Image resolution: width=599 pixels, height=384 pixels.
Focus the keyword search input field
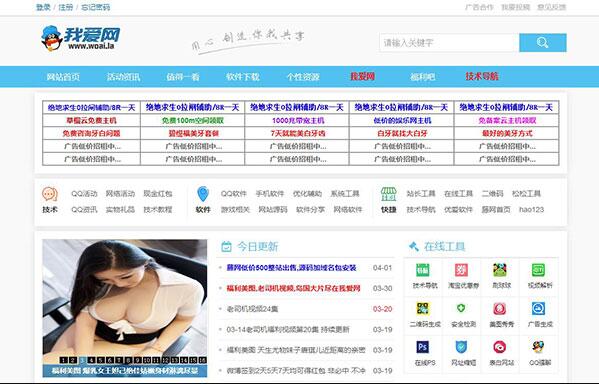(x=449, y=42)
